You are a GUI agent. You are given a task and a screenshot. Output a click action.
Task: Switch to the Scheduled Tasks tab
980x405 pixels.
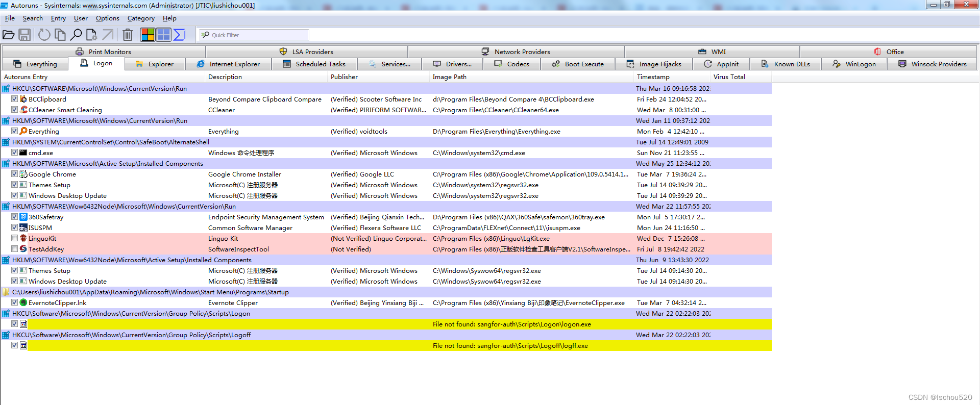click(314, 64)
